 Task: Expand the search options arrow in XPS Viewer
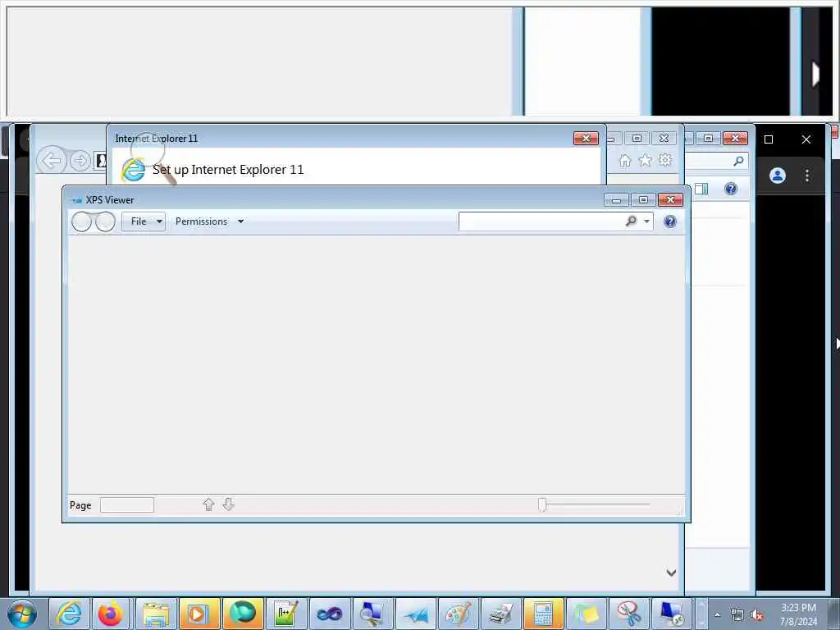click(x=646, y=221)
